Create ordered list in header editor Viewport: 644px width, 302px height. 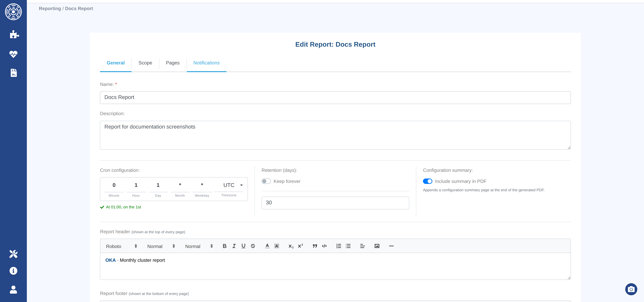pyautogui.click(x=338, y=246)
